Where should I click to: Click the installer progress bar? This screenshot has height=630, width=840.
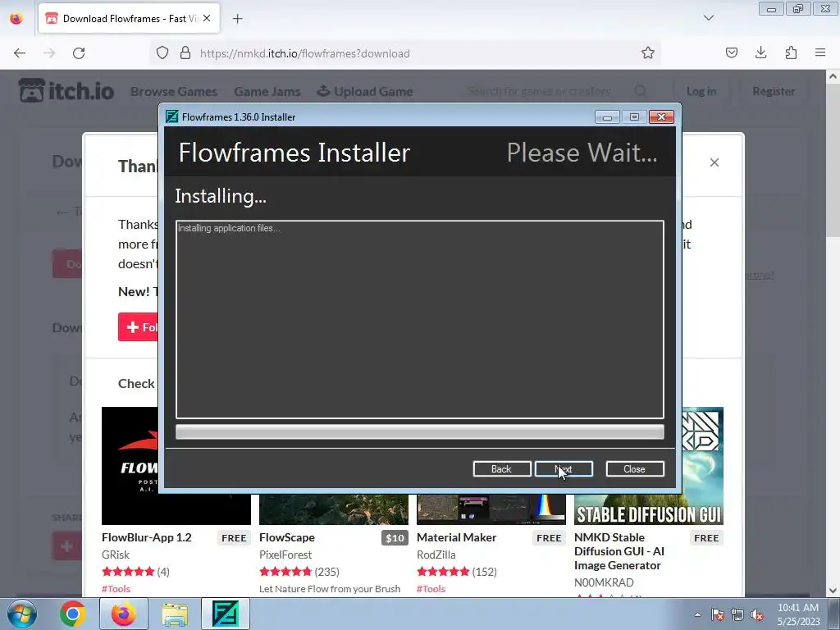pyautogui.click(x=419, y=431)
